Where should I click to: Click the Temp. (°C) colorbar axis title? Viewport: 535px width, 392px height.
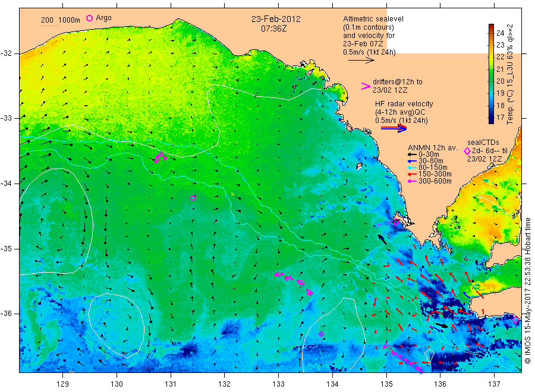tap(510, 74)
